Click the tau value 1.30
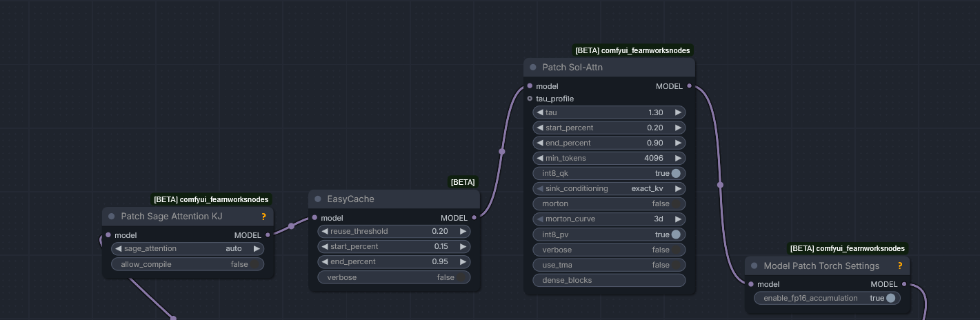The height and width of the screenshot is (320, 980). click(656, 112)
